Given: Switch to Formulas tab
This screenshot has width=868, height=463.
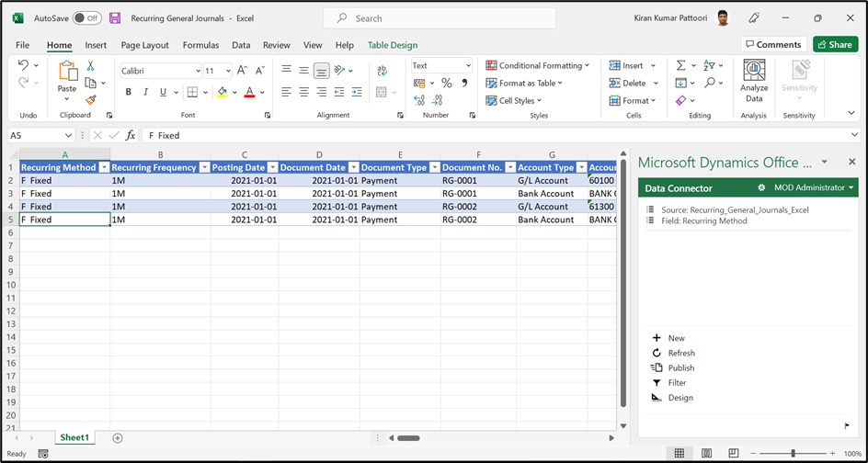Looking at the screenshot, I should [x=201, y=45].
